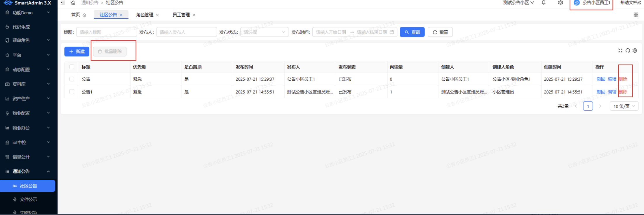This screenshot has width=644, height=215.
Task: Open table column settings gear
Action: pyautogui.click(x=635, y=50)
